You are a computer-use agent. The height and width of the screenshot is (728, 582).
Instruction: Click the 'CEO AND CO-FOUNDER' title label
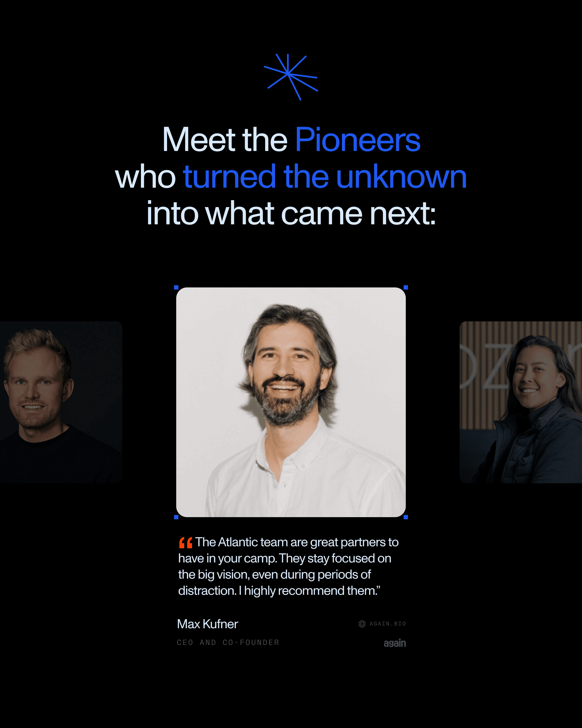click(228, 643)
